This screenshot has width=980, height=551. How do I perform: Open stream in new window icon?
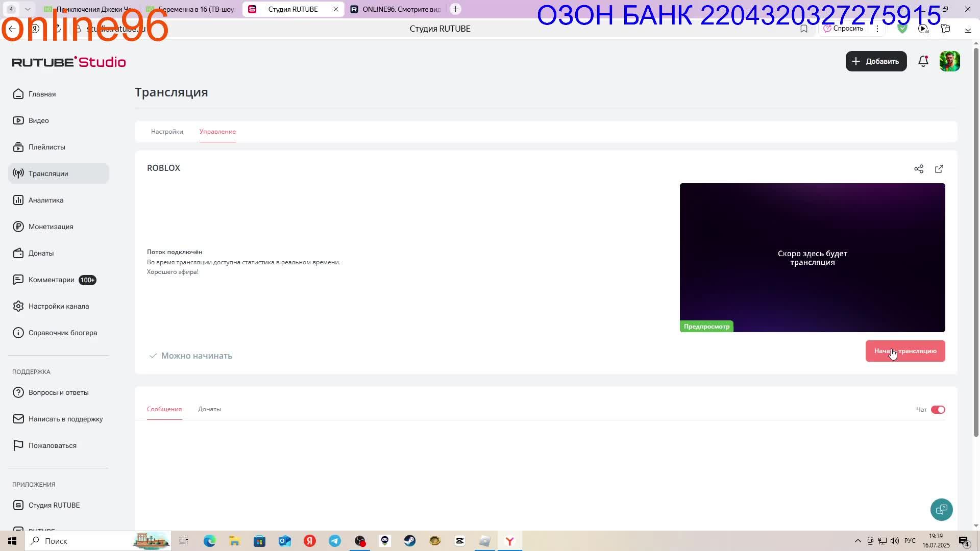pyautogui.click(x=939, y=169)
